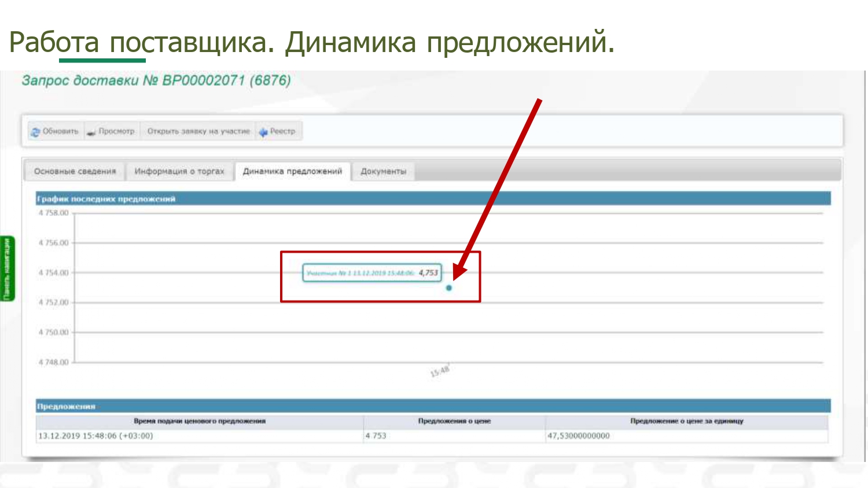Click the Предложения о цене column header
The height and width of the screenshot is (488, 868).
454,422
